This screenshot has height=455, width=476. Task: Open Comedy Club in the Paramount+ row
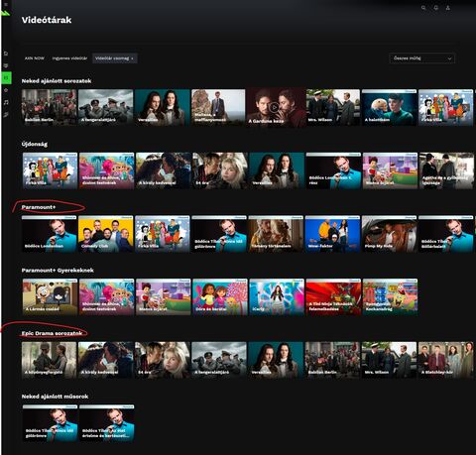[x=106, y=234]
